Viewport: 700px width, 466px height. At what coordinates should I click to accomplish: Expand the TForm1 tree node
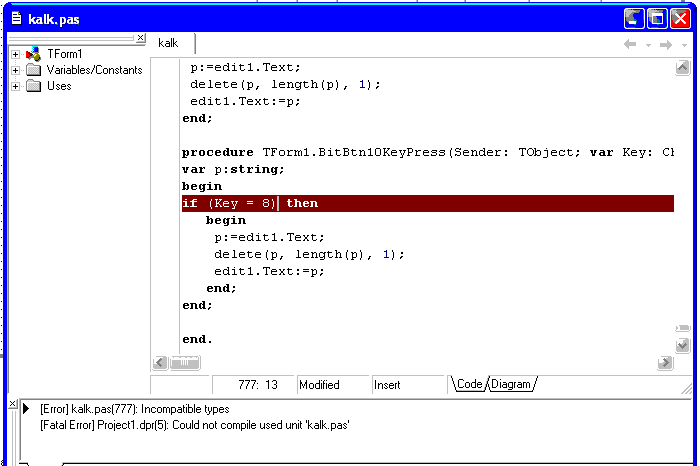[16, 54]
